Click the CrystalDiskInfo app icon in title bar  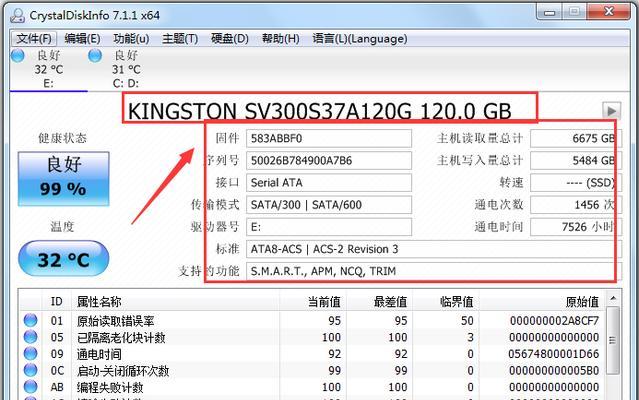click(x=18, y=15)
